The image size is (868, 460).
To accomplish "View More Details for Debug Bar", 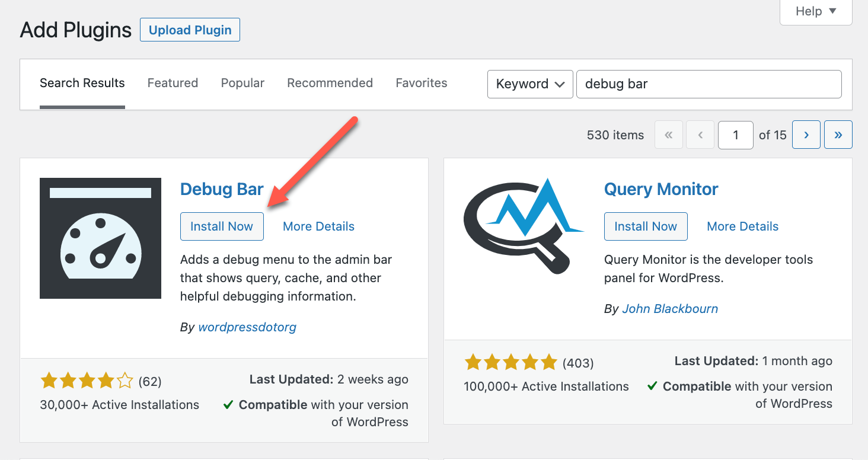I will [x=318, y=226].
